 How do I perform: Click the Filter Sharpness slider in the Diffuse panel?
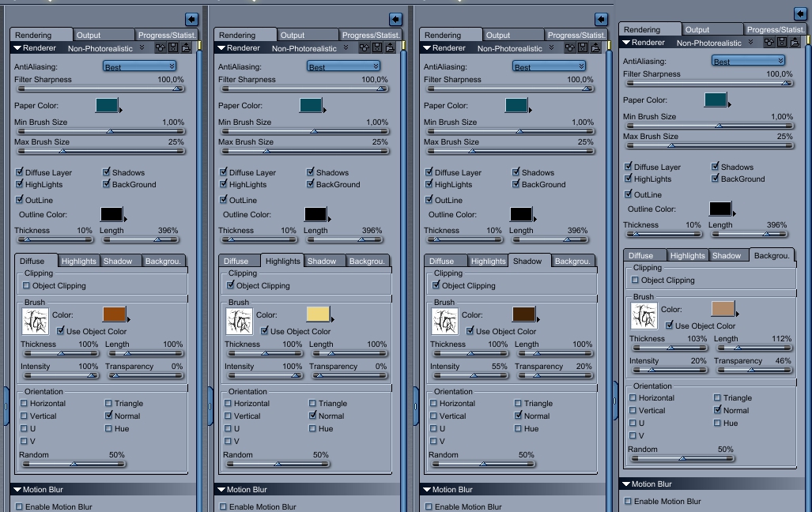[x=100, y=88]
